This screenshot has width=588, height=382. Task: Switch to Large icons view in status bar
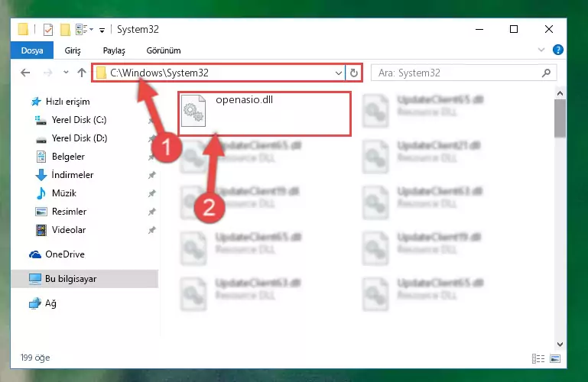pyautogui.click(x=555, y=359)
